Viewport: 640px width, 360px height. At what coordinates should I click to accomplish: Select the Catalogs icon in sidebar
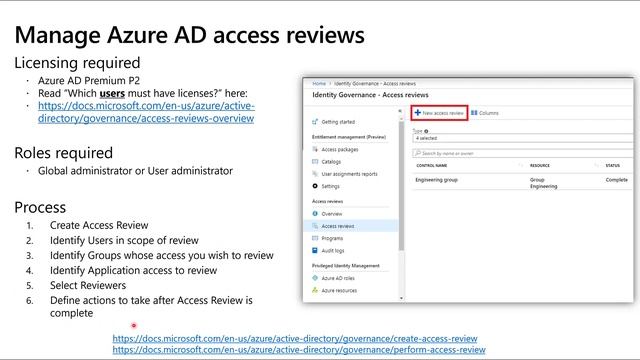click(x=315, y=162)
